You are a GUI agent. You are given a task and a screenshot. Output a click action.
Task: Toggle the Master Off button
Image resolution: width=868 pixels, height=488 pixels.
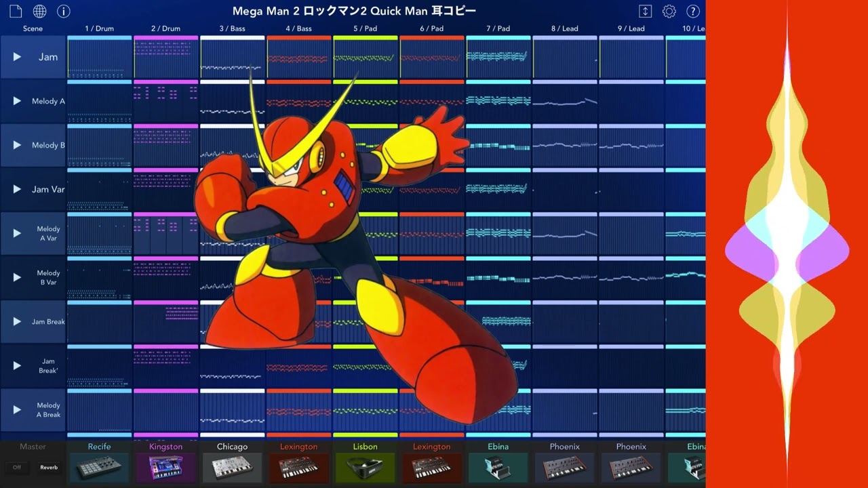(17, 467)
